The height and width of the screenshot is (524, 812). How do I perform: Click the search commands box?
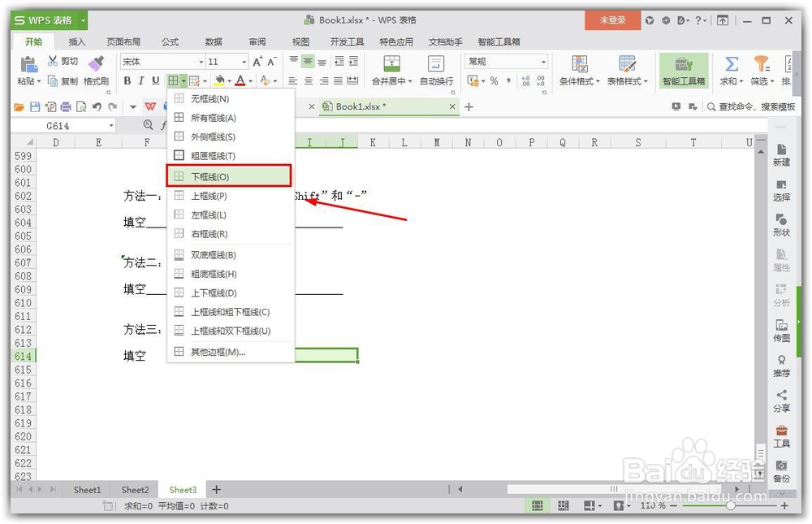pos(751,106)
